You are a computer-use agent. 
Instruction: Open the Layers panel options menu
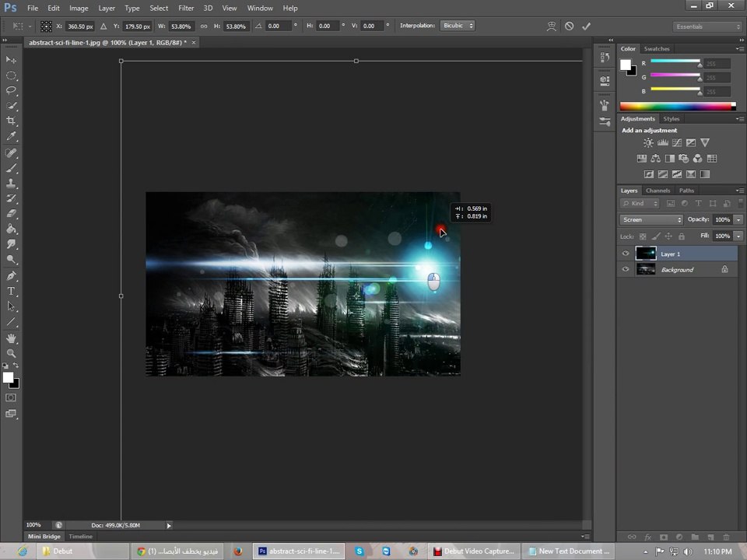[739, 191]
